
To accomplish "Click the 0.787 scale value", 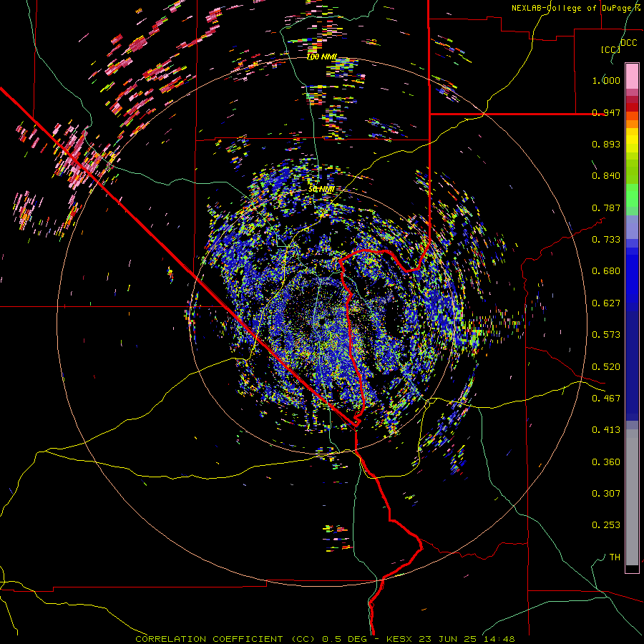I will pos(606,208).
